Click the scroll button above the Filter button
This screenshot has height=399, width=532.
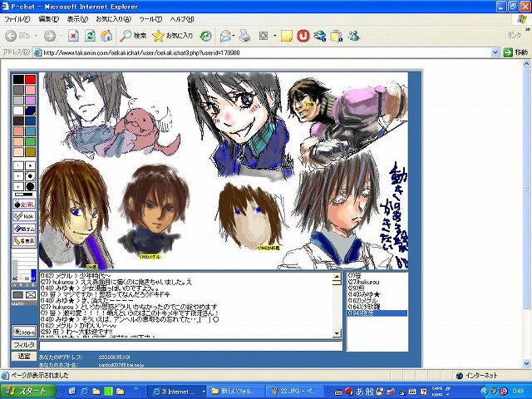coord(24,332)
